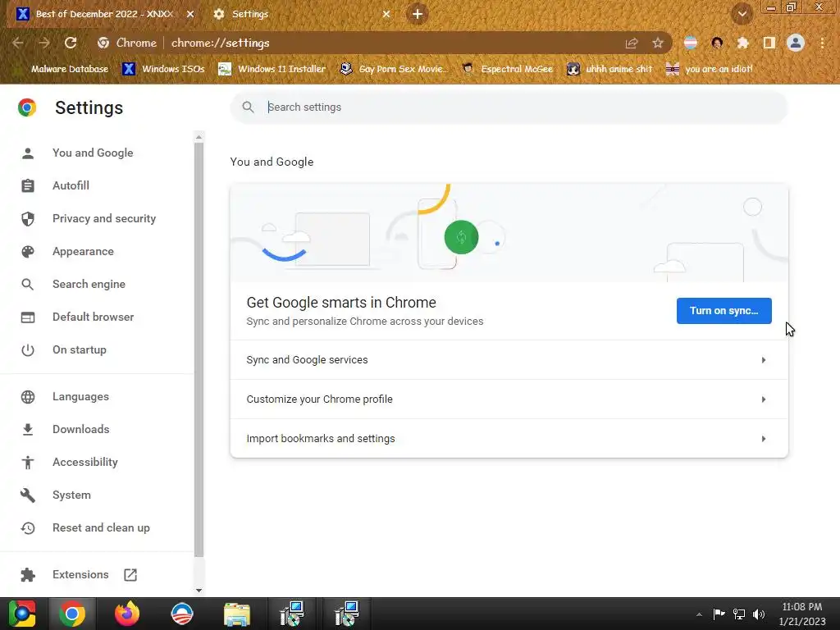Open the Extensions puzzle icon in toolbar

tap(743, 43)
